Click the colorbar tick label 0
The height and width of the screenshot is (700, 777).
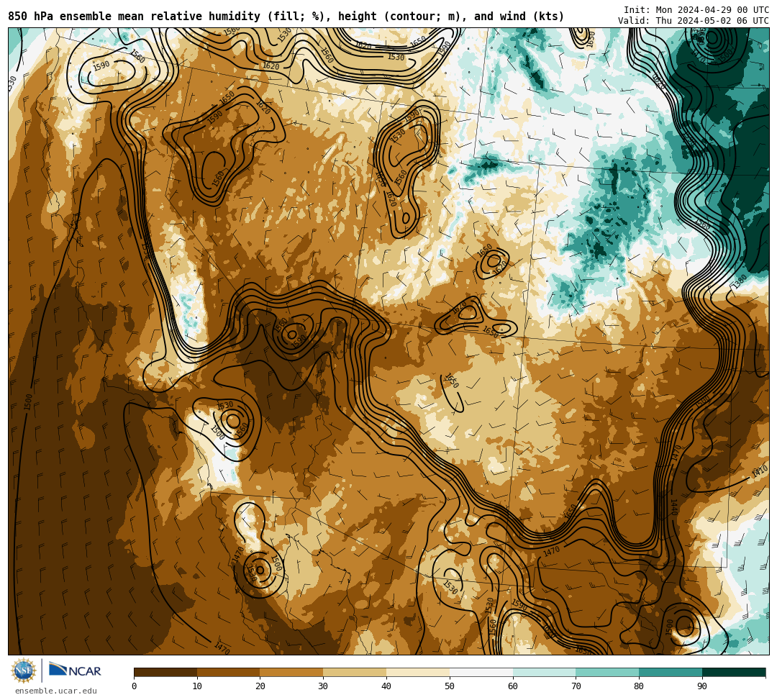pyautogui.click(x=135, y=686)
